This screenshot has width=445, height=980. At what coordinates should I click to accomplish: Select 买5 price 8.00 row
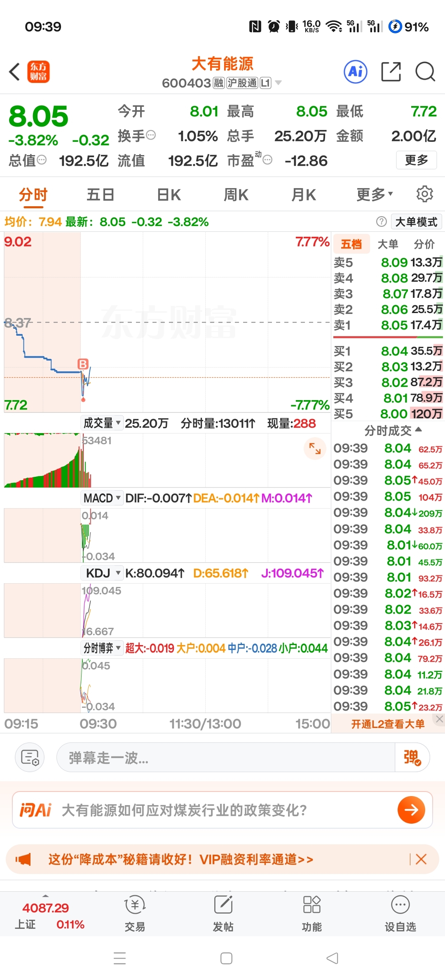coord(388,414)
